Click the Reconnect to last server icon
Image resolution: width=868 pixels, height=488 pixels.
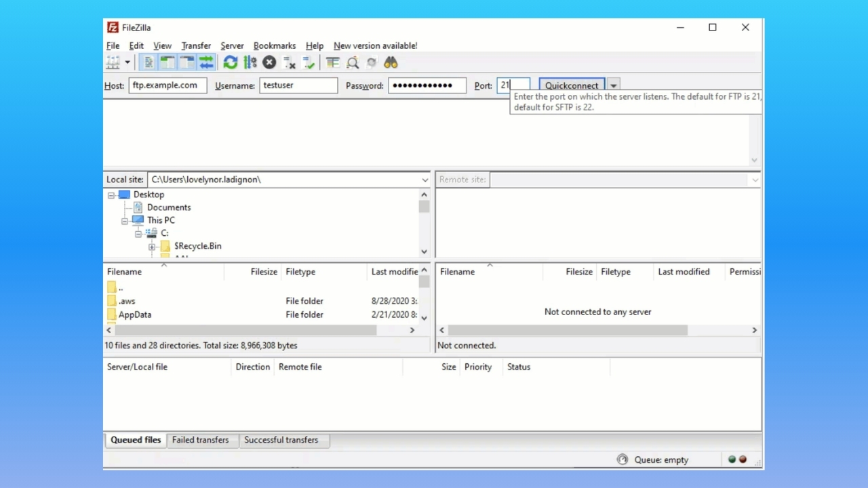coord(309,62)
